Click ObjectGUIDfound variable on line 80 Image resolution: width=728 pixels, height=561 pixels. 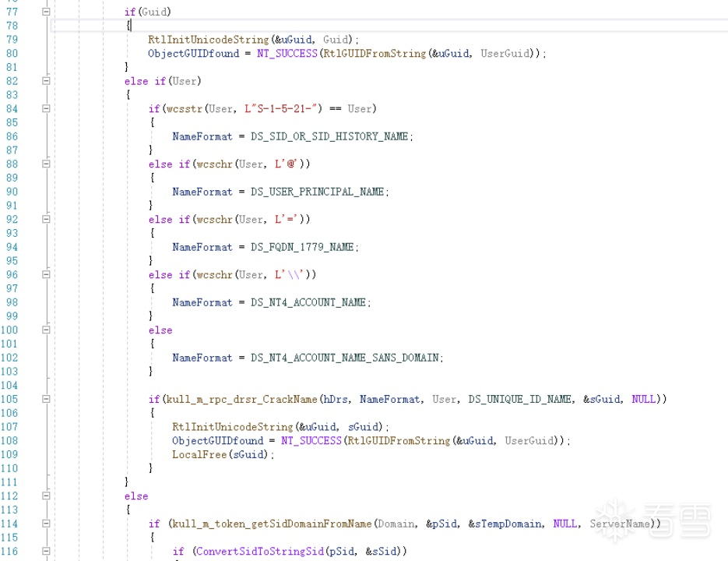(x=194, y=53)
